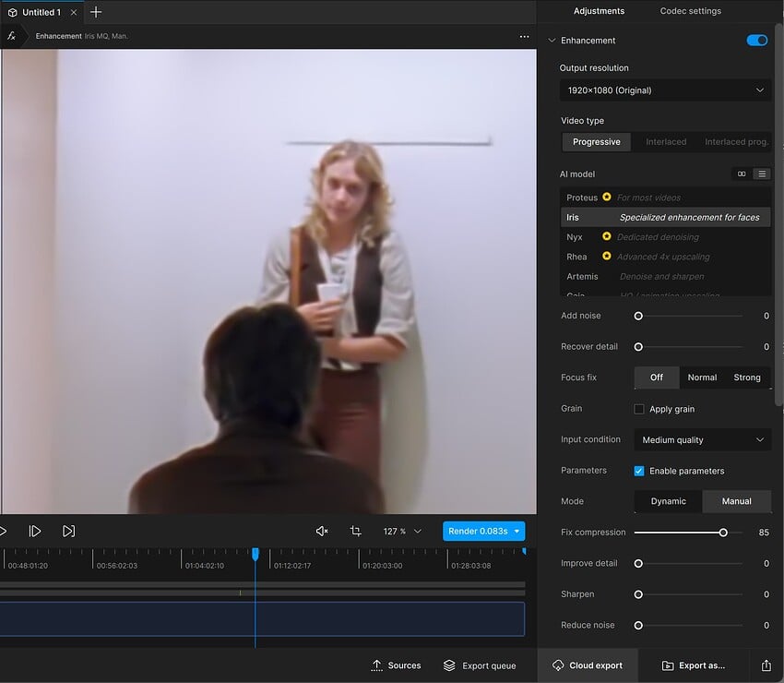Click the gold badge next to Proteus
The width and height of the screenshot is (784, 683).
pos(607,197)
